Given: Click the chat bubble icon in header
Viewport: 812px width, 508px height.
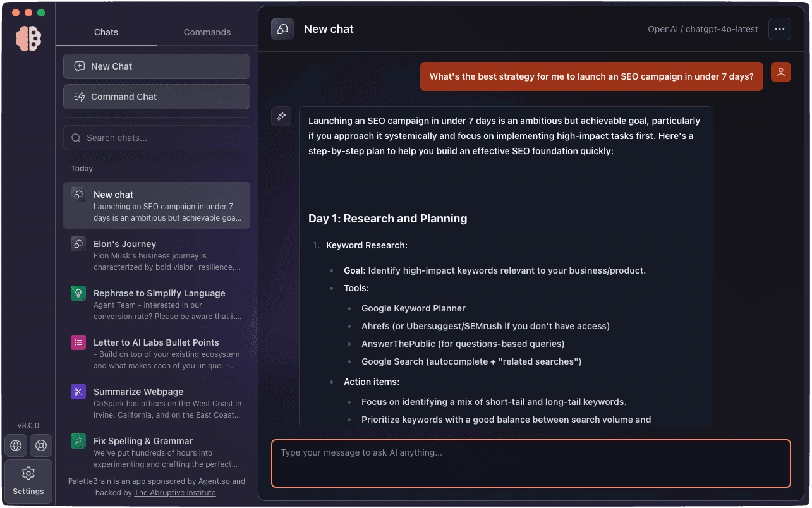Looking at the screenshot, I should [282, 29].
